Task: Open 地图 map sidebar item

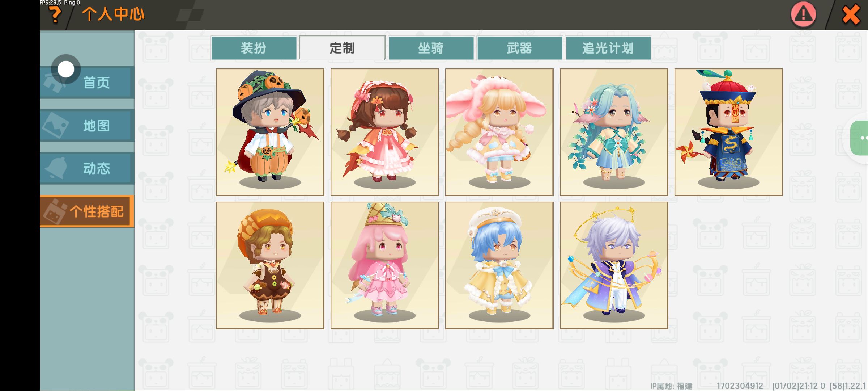Action: [87, 126]
